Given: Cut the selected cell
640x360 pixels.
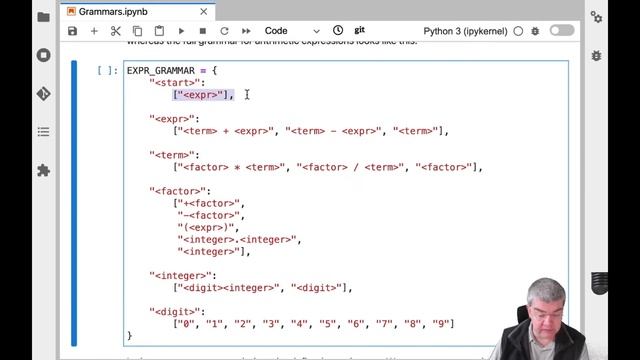Looking at the screenshot, I should click(x=116, y=31).
